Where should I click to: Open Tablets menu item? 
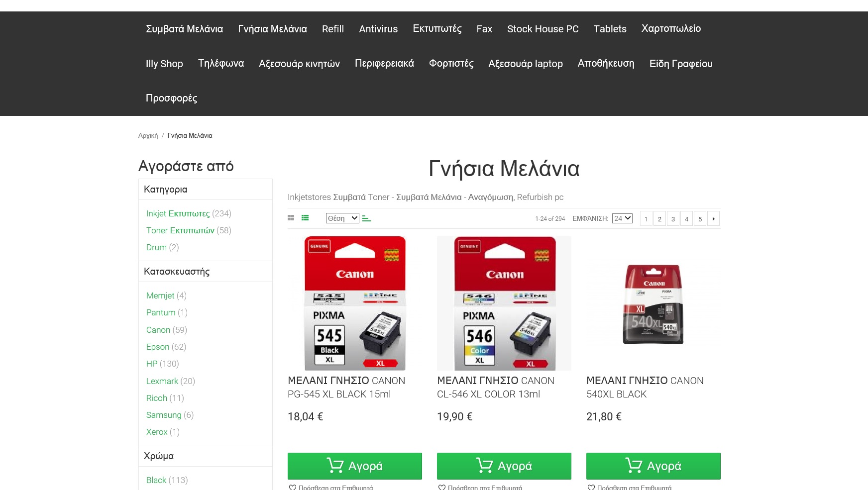610,29
